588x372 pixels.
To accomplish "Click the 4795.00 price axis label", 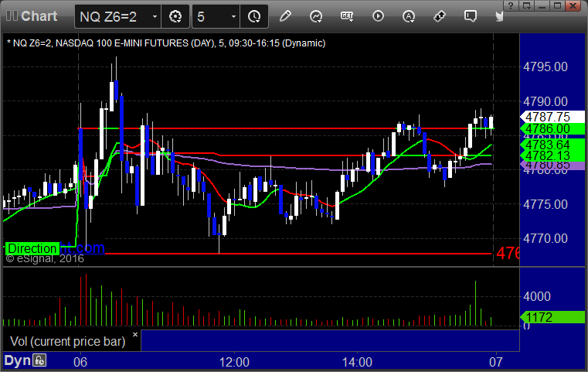I will coord(546,67).
